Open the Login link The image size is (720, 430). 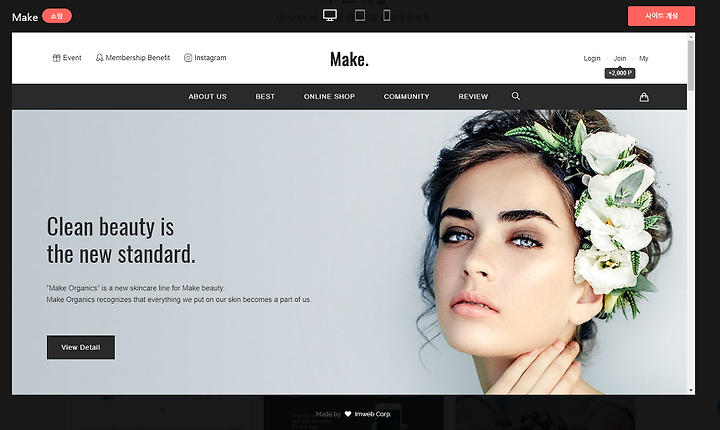[x=592, y=58]
